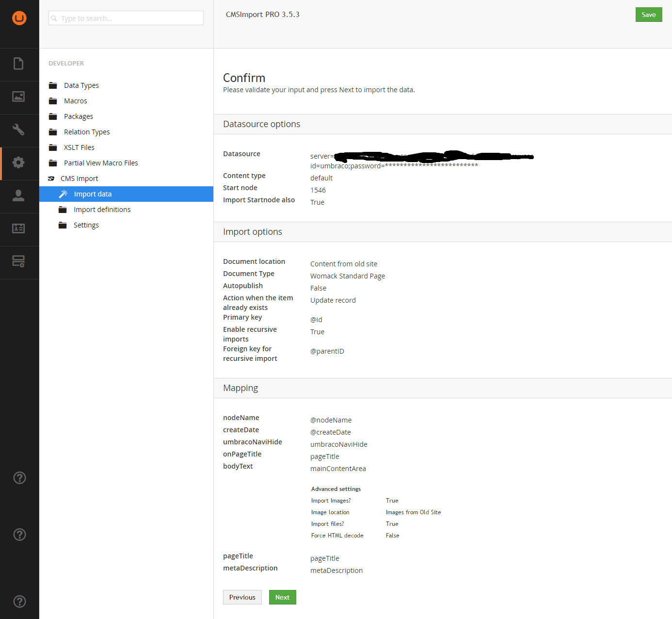This screenshot has width=672, height=619.
Task: Open the Developer gear section icon
Action: pos(18,163)
